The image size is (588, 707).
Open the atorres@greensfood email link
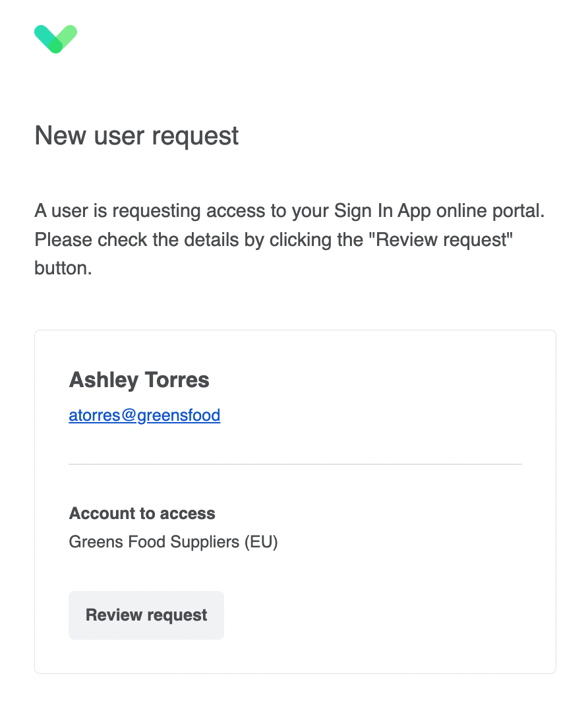pyautogui.click(x=144, y=415)
